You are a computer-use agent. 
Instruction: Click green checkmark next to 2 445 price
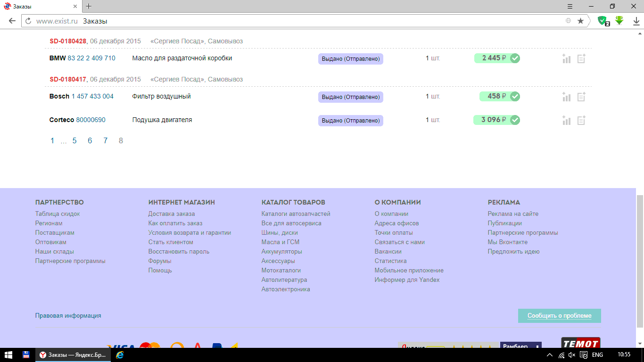[x=515, y=58]
